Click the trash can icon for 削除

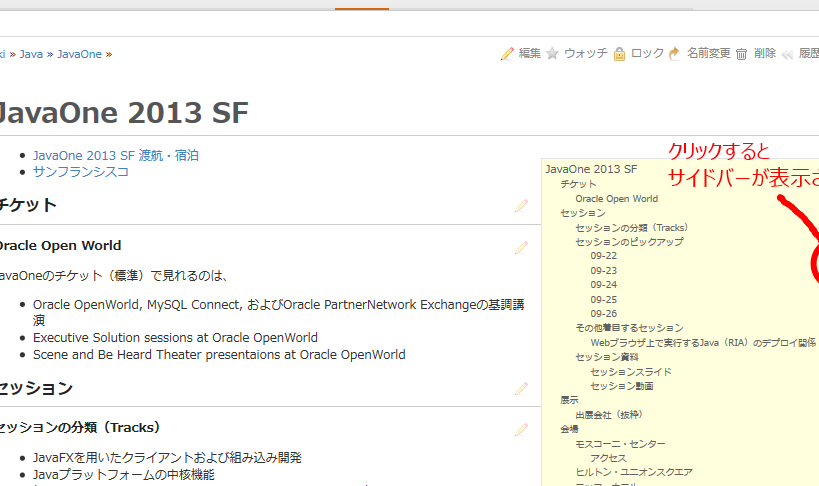742,54
